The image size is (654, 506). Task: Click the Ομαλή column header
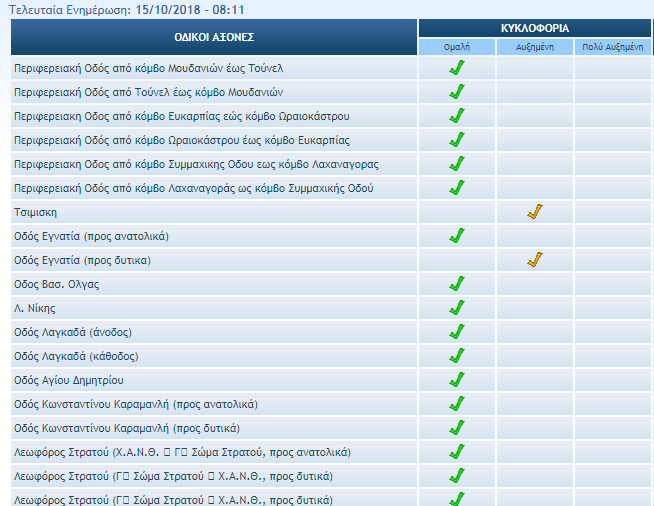tap(457, 47)
